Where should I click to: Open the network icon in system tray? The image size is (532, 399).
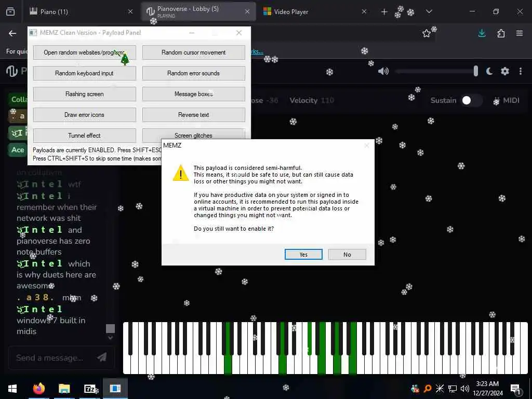453,389
